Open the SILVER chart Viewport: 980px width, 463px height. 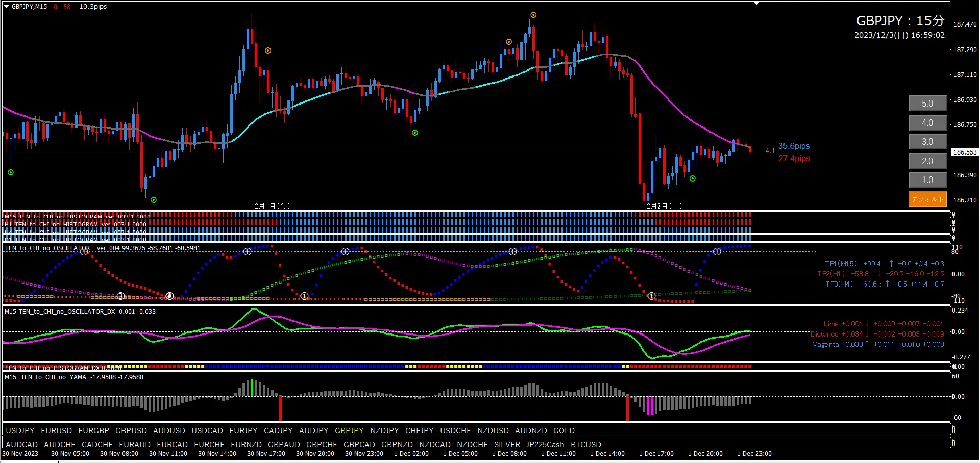(507, 445)
